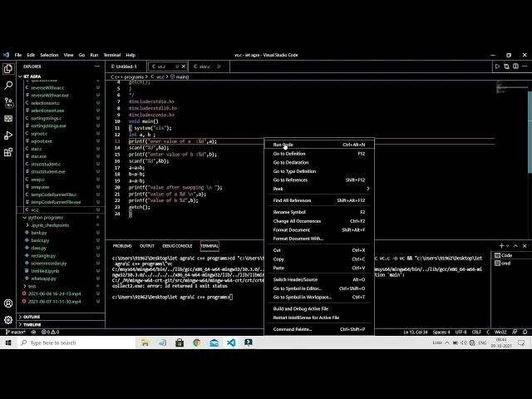Click errors and warnings status indicator
The width and height of the screenshot is (532, 399).
[x=50, y=332]
